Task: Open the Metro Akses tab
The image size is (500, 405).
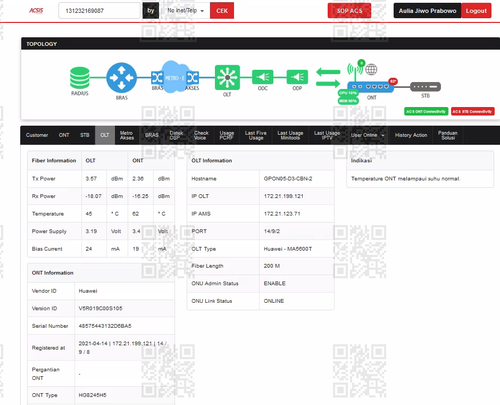Action: pyautogui.click(x=127, y=135)
